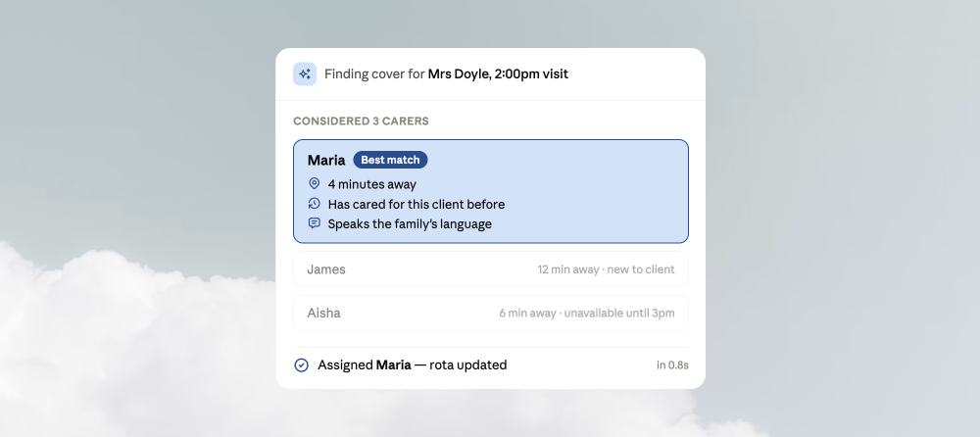
Task: Open the Aisha carer row
Action: pos(491,314)
